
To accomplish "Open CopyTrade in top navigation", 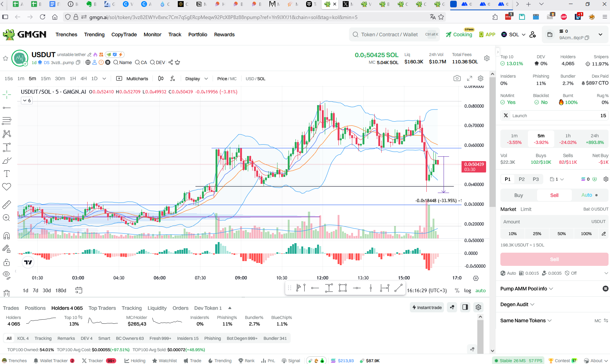I will click(x=124, y=34).
